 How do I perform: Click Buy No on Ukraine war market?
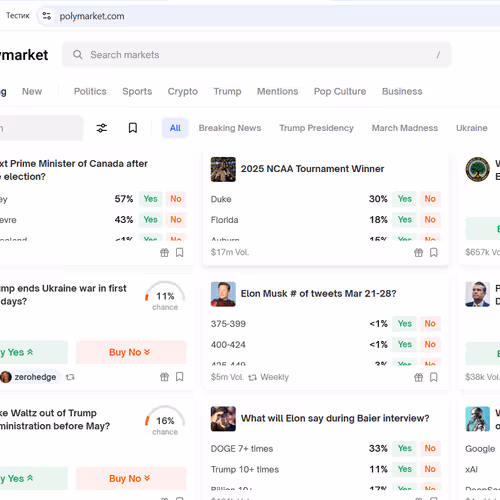tap(131, 352)
